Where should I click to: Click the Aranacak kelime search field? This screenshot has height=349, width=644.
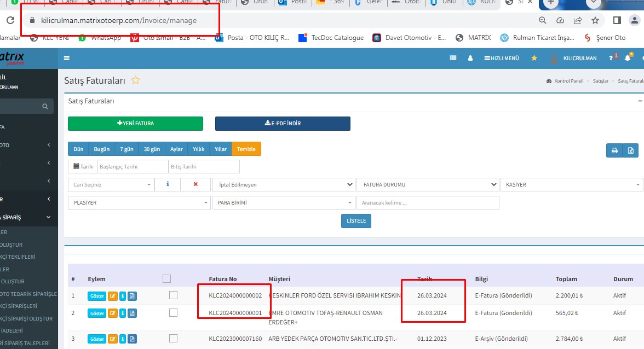[x=427, y=203]
